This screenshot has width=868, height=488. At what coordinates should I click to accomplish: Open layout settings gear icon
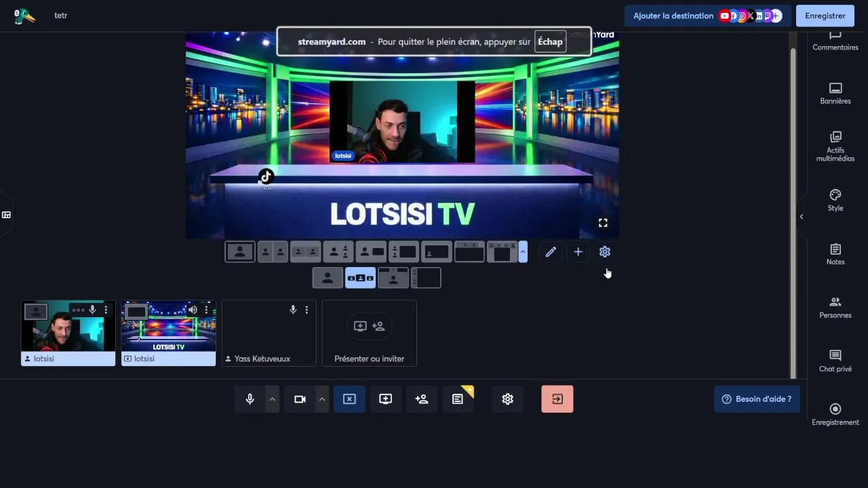point(605,251)
